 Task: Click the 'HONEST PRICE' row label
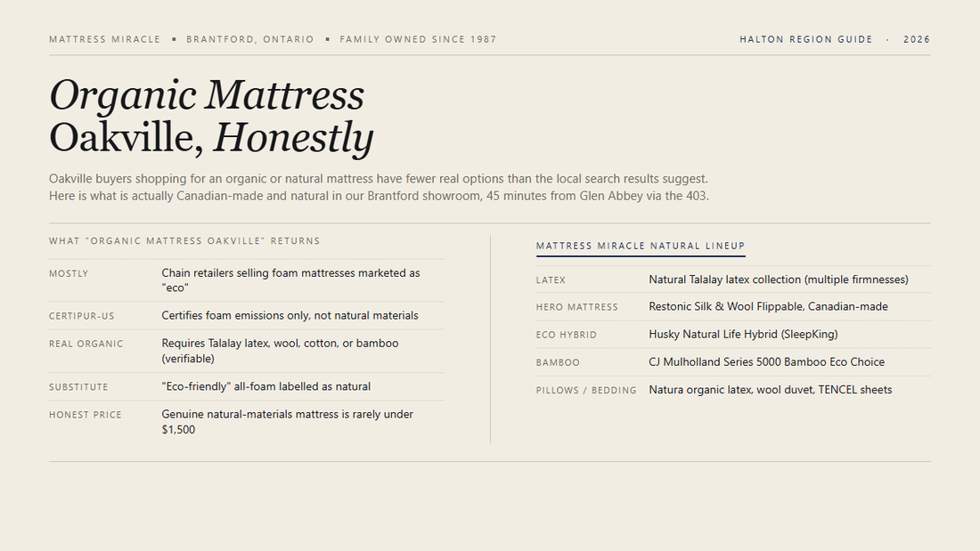tap(86, 415)
